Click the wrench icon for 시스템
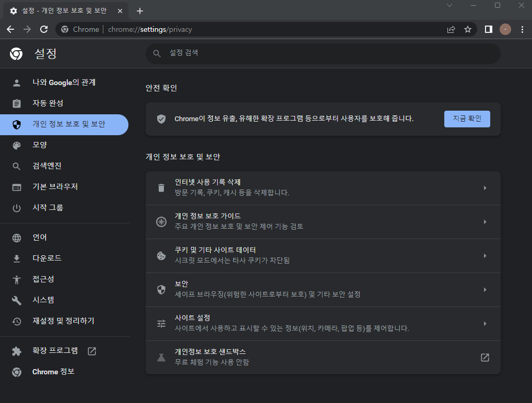Image resolution: width=532 pixels, height=403 pixels. (x=17, y=300)
